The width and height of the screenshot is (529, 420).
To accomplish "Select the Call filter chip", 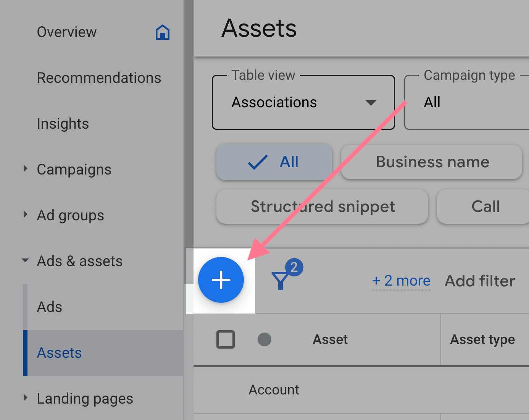I will coord(485,207).
